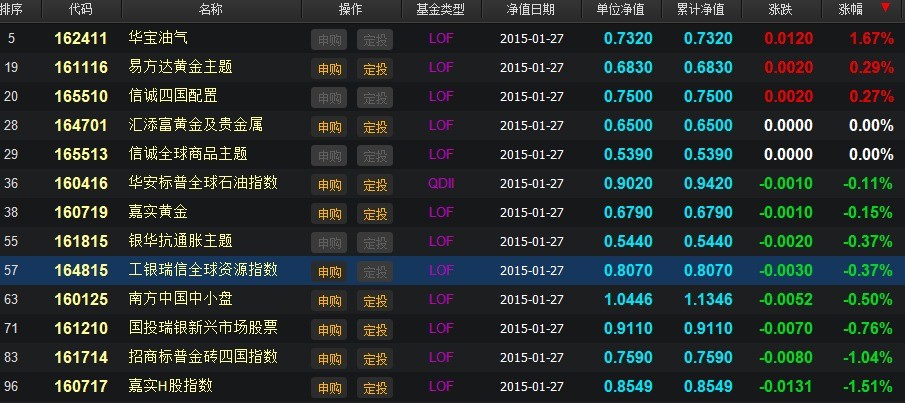Open fund code 164701
The width and height of the screenshot is (905, 403).
pyautogui.click(x=81, y=125)
